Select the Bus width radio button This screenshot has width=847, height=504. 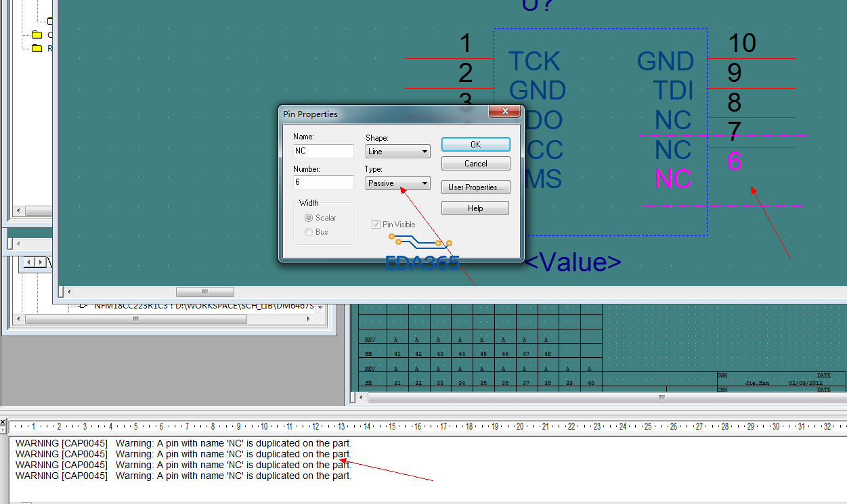(x=309, y=232)
